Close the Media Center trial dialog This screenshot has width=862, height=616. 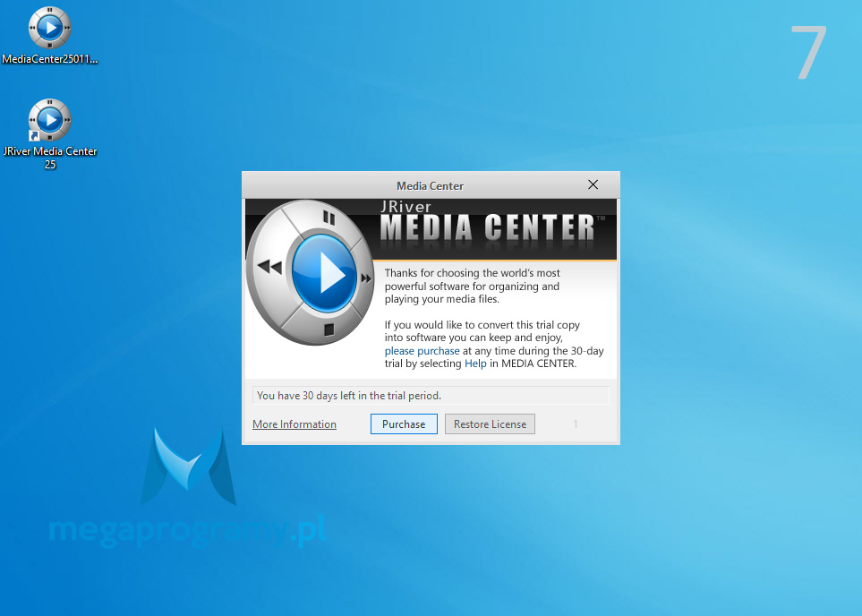[593, 184]
